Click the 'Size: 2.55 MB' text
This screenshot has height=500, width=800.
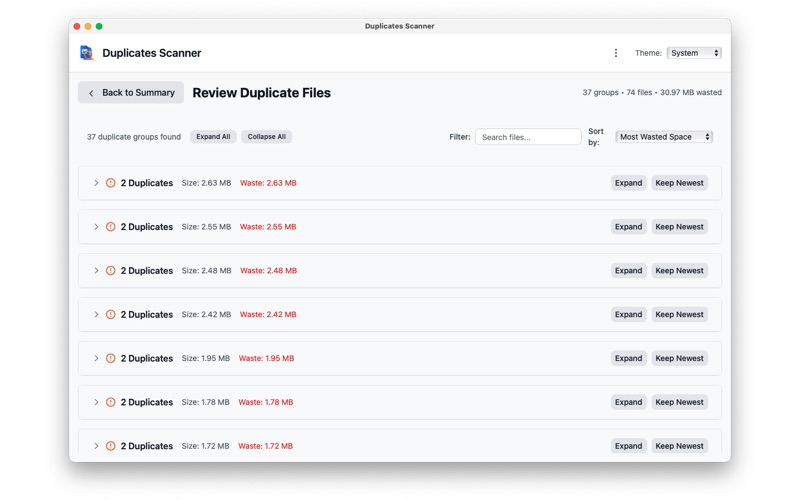(206, 227)
